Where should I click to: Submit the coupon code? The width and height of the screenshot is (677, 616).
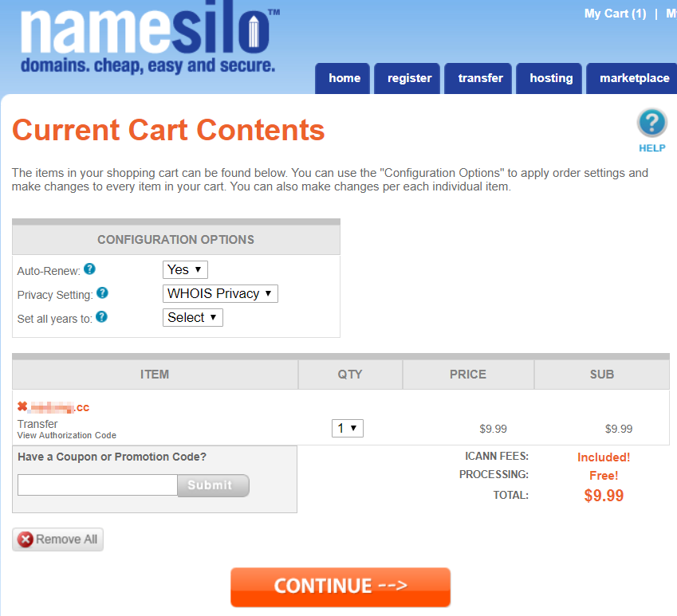pos(213,485)
